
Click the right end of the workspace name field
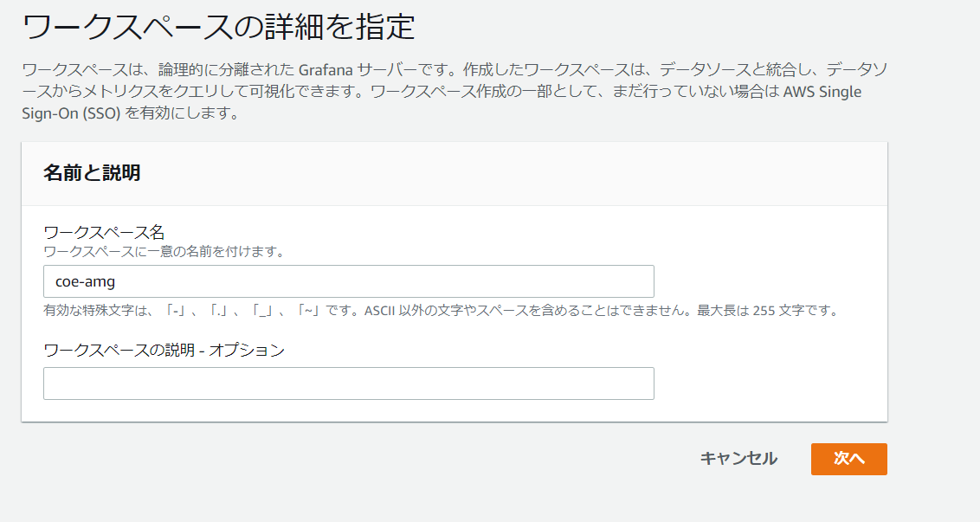point(641,281)
